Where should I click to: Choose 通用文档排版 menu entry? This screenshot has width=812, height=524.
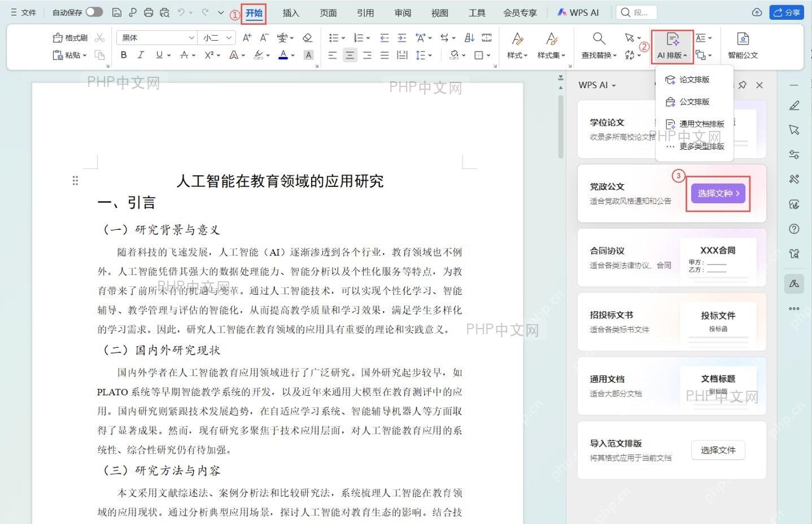pos(695,124)
